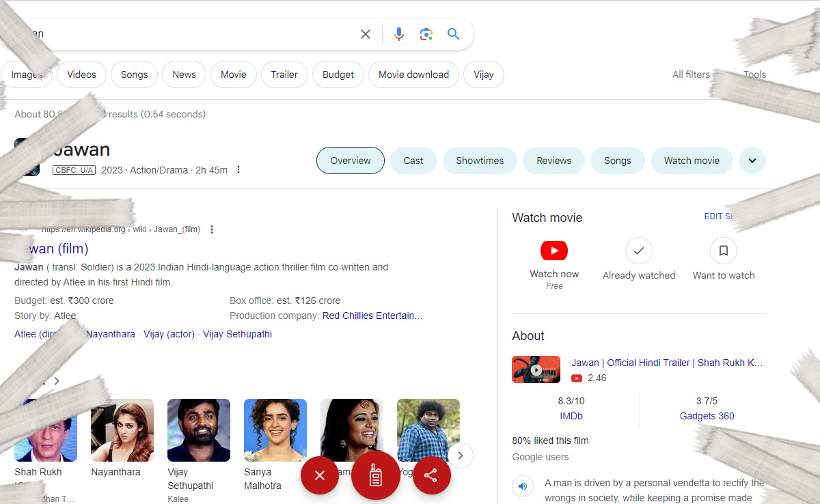Tap the red share floating button

(x=430, y=475)
